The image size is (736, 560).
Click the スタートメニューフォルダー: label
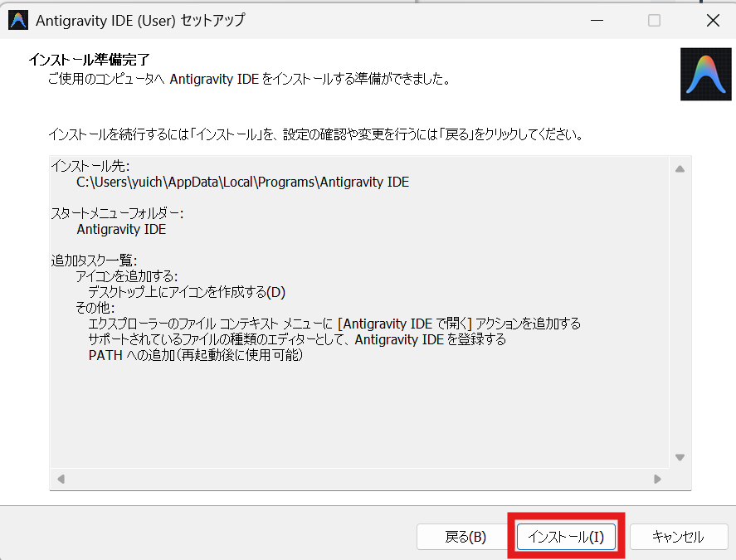(x=117, y=213)
